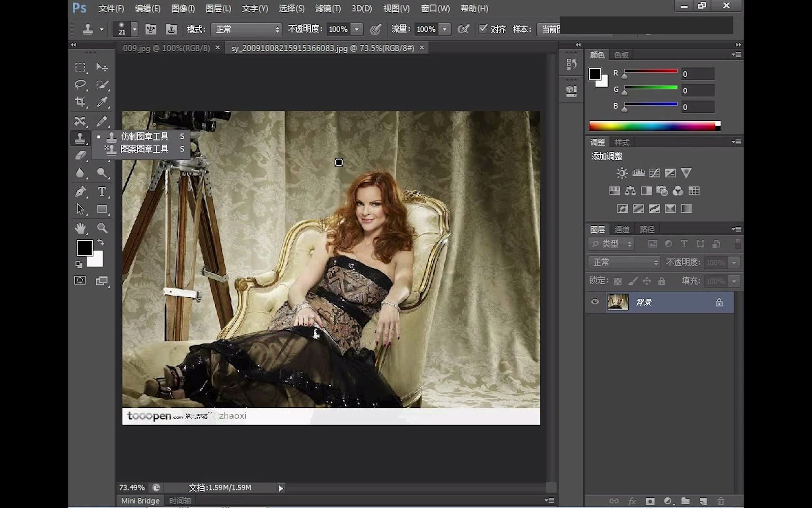Open layer blend mode dropdown
Viewport: 812px width, 508px height.
point(624,262)
